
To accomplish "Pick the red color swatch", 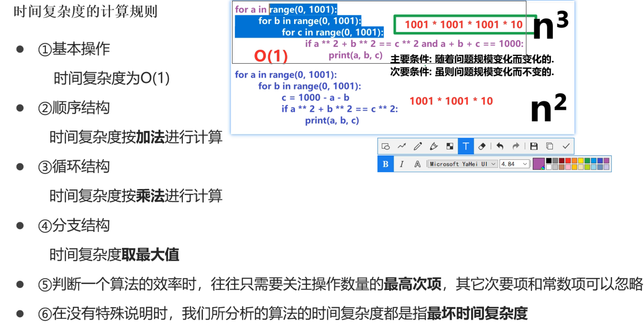I will [x=568, y=161].
